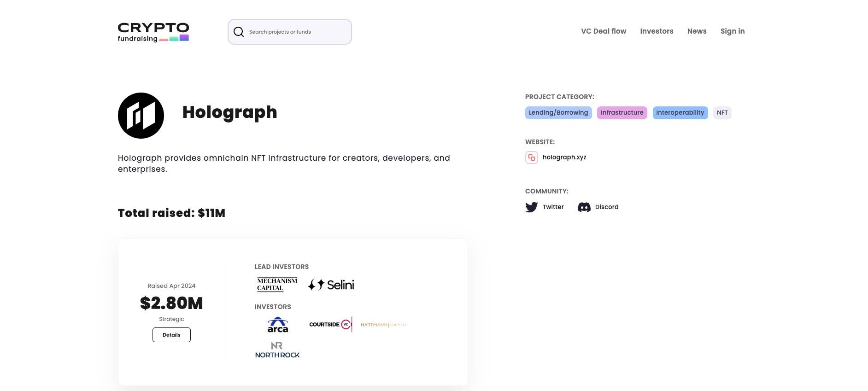
Task: Select the Arca investor logo
Action: pyautogui.click(x=278, y=325)
